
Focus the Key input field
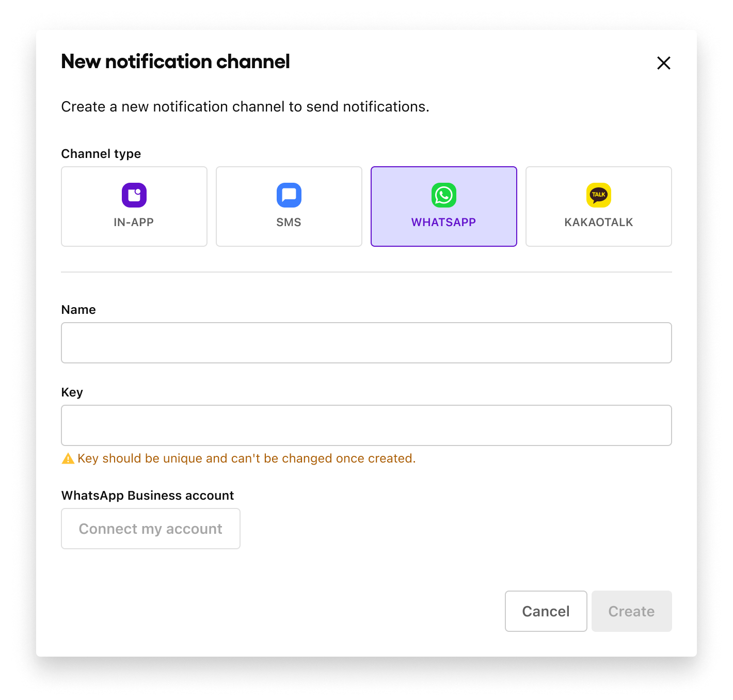click(366, 425)
